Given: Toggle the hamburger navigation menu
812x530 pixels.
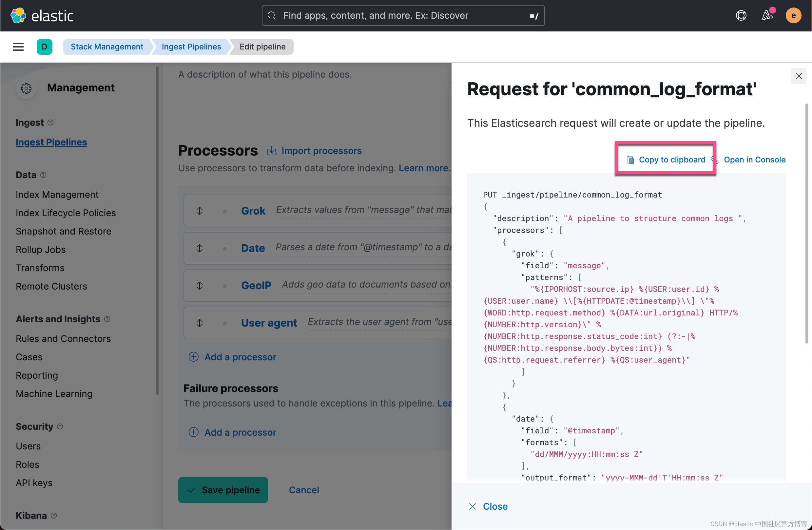Looking at the screenshot, I should pyautogui.click(x=18, y=47).
